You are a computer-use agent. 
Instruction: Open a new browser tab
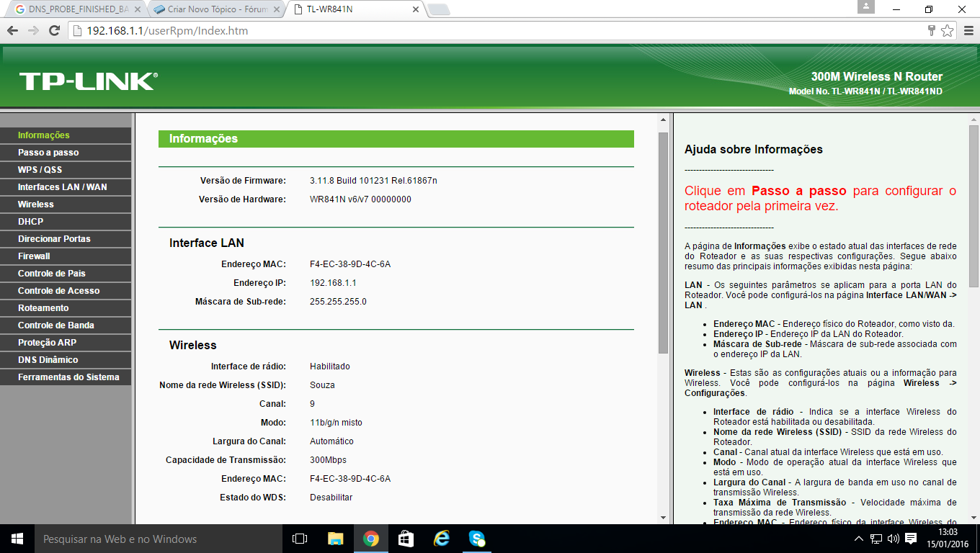438,10
